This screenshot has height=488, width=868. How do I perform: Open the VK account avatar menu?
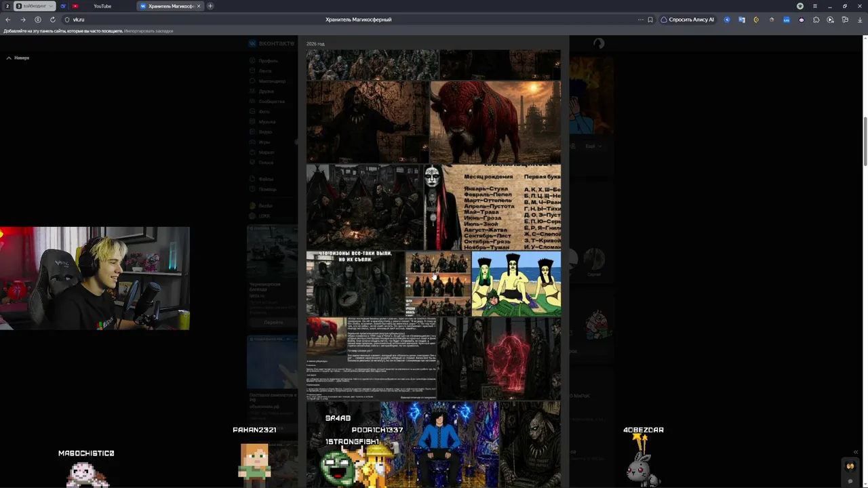[599, 43]
